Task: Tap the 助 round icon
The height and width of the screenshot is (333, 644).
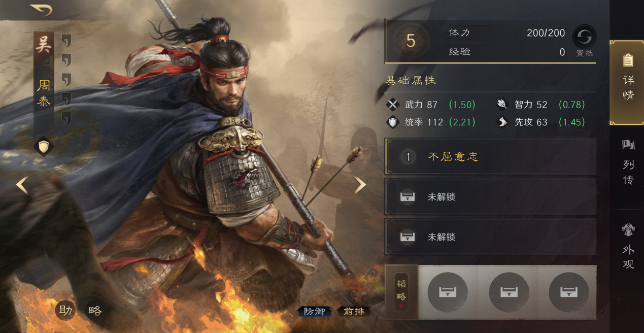Action: [x=65, y=310]
